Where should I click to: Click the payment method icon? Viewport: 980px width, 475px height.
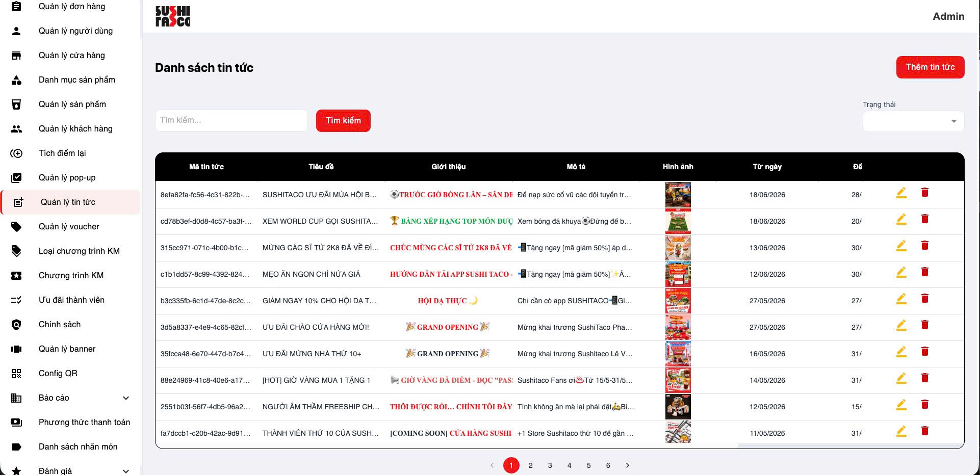pos(16,422)
